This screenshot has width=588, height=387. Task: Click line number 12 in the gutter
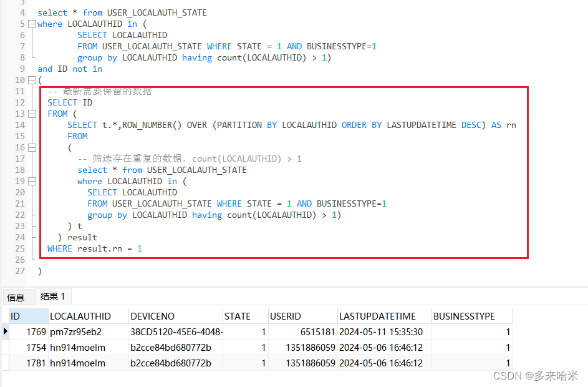point(19,102)
